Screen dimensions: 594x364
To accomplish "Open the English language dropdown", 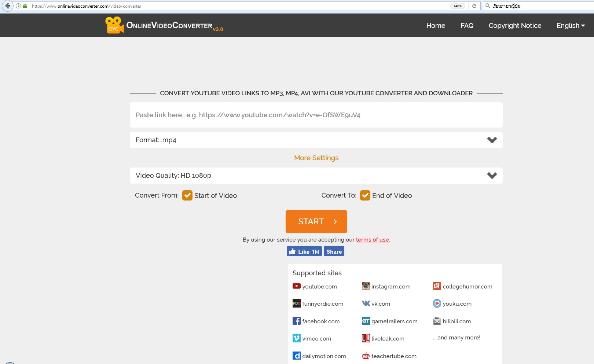I will (571, 26).
